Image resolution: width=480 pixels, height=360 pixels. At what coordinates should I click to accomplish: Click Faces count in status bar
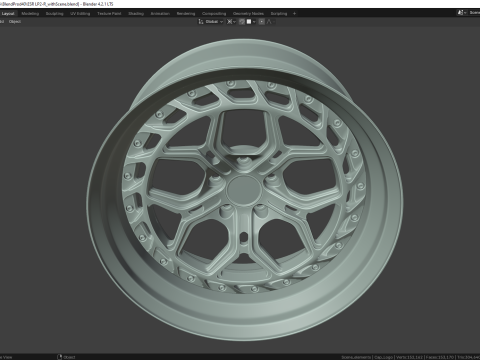click(440, 357)
